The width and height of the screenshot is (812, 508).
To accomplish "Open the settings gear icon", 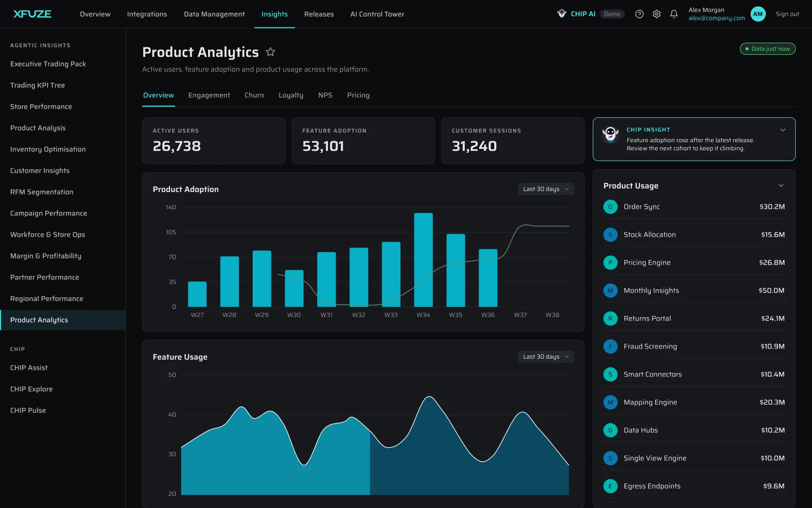I will [x=657, y=14].
